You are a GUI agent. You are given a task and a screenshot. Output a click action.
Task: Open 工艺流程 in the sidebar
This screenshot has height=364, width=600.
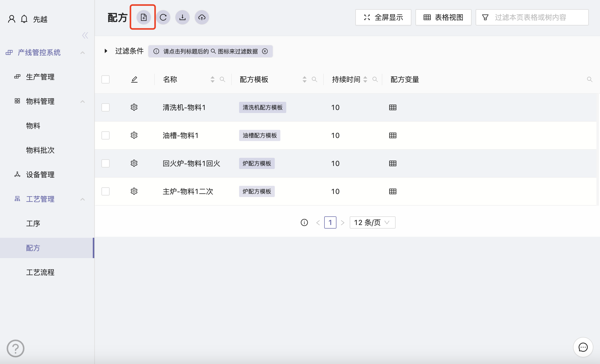40,272
